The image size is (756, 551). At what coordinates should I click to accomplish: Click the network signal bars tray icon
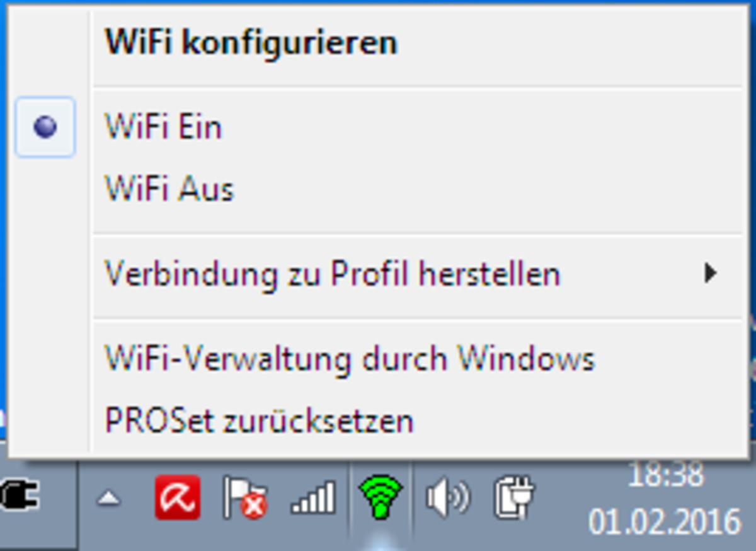[x=312, y=497]
